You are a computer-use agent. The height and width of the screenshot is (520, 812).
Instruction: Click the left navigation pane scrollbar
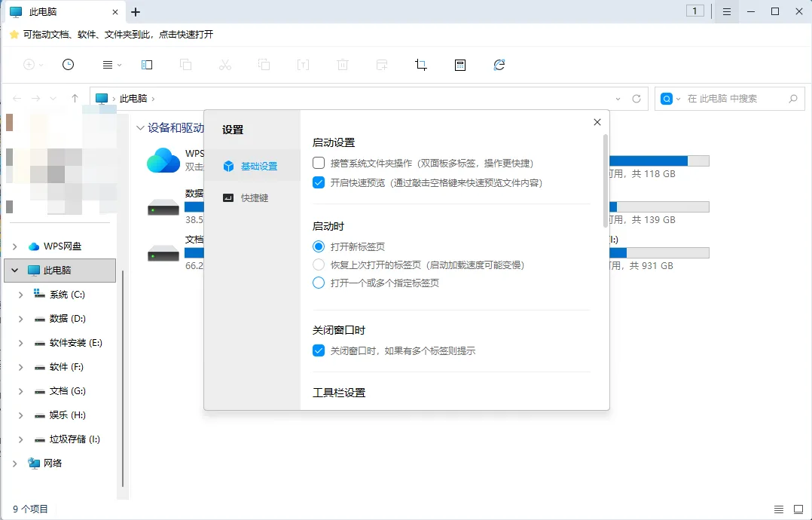click(x=123, y=378)
